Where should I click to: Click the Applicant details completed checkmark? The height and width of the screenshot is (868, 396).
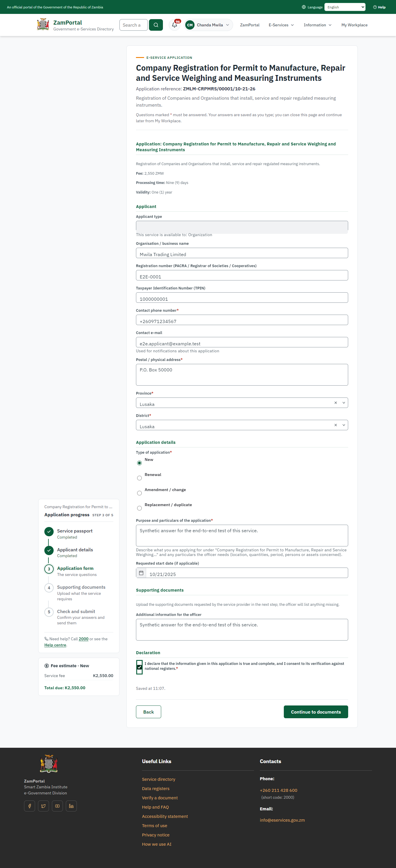click(x=49, y=550)
